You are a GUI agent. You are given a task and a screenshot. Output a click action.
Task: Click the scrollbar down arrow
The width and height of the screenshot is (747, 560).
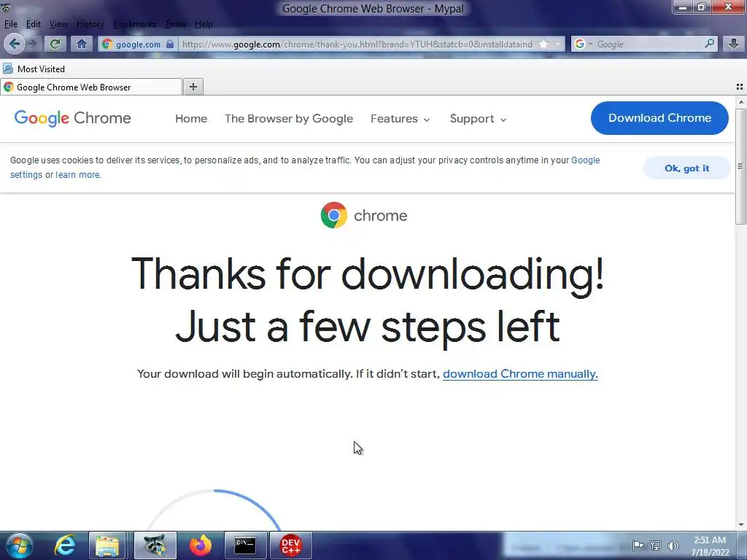(x=740, y=525)
